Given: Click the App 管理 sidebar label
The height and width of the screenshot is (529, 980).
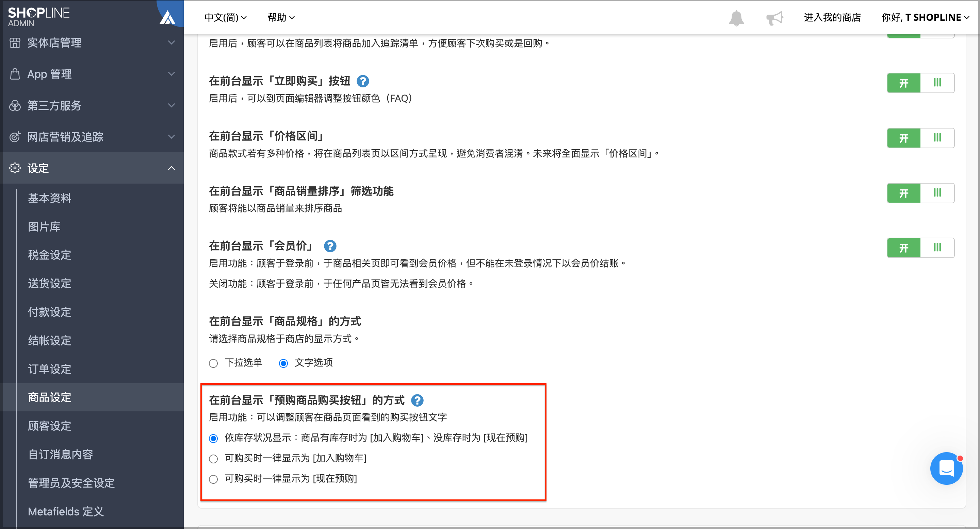Looking at the screenshot, I should pos(49,74).
